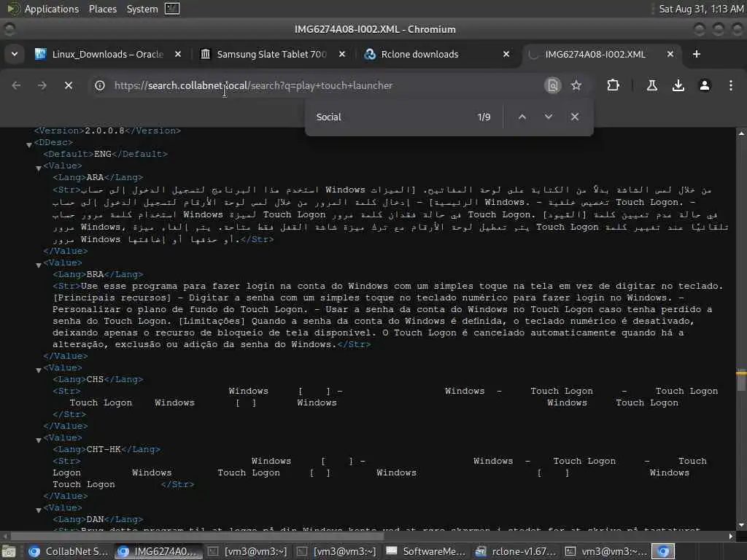This screenshot has height=560, width=747.
Task: Click the address bar URL
Action: pyautogui.click(x=253, y=86)
